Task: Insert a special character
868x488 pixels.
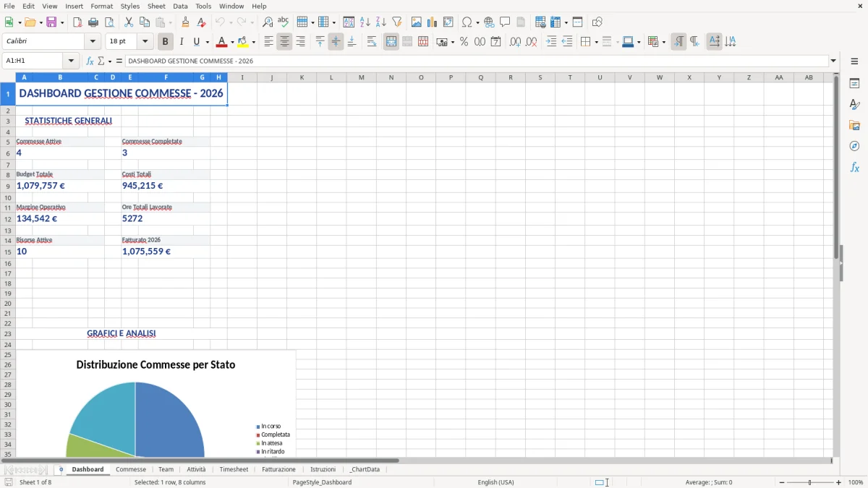Action: pos(468,22)
